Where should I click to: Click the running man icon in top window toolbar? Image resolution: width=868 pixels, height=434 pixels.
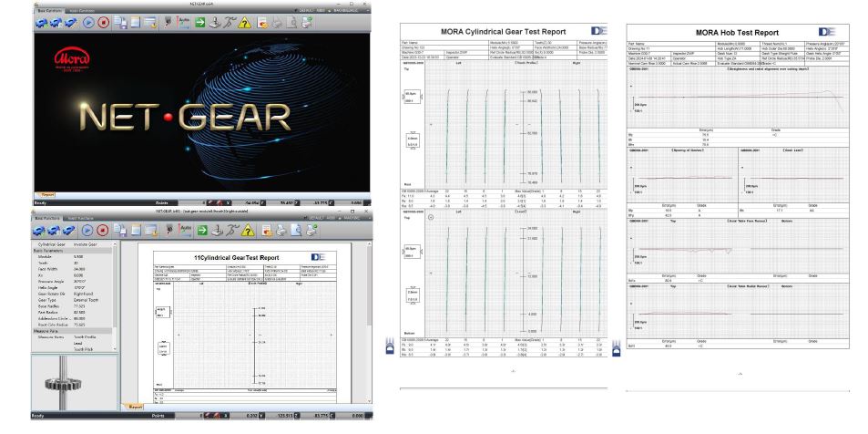point(230,23)
